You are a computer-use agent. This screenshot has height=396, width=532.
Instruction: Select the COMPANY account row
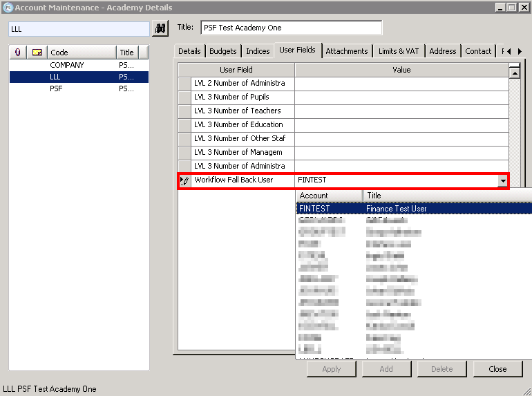[67, 65]
